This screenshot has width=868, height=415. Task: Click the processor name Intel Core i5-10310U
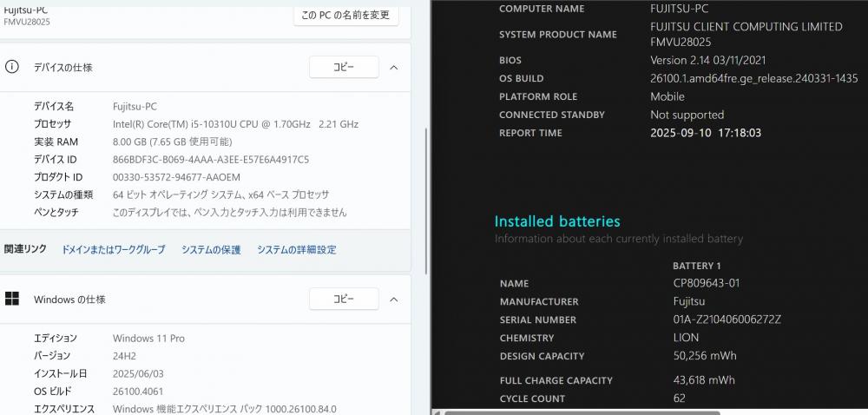(x=235, y=124)
